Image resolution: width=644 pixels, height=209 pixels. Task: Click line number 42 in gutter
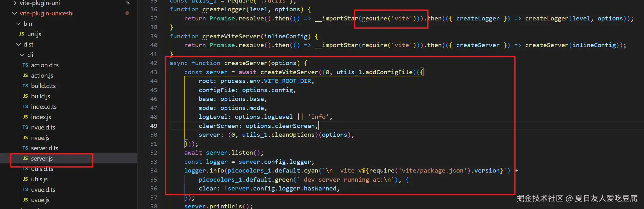pyautogui.click(x=154, y=63)
